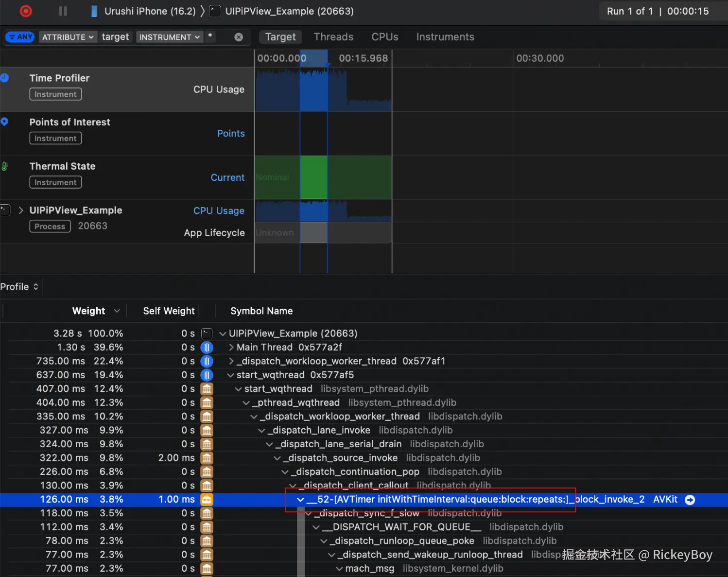Collapse the _pthread_wqthread tree row

pyautogui.click(x=246, y=402)
